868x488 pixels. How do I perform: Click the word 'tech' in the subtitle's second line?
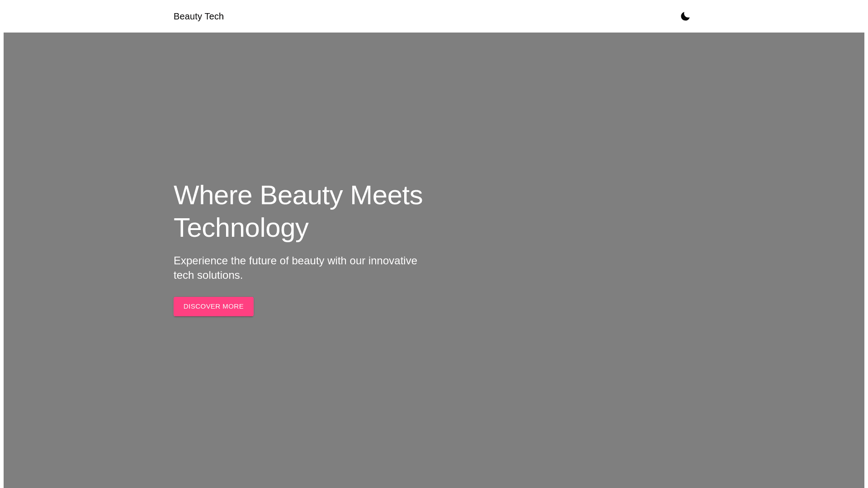pyautogui.click(x=184, y=275)
